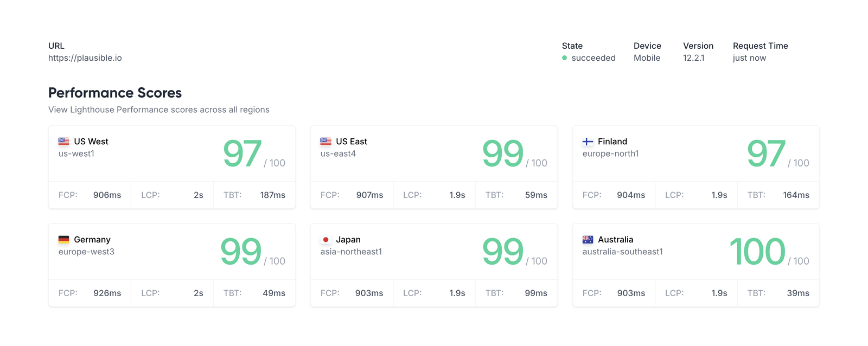Screen dimensions: 868x346
Task: Click the Japan flag icon
Action: coord(325,240)
